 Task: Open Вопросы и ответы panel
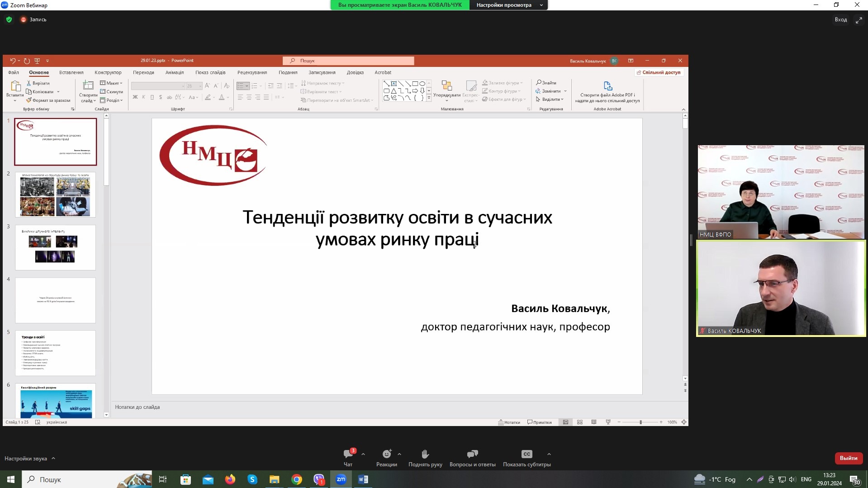click(x=472, y=455)
